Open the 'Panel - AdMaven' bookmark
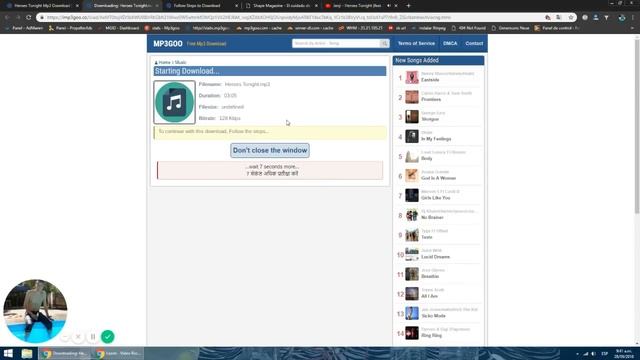 tap(24, 28)
